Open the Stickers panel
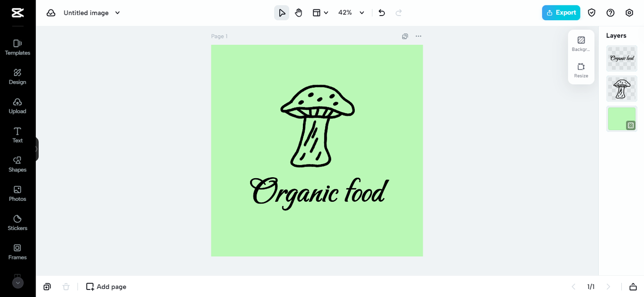Viewport: 644px width, 297px height. pos(18,222)
